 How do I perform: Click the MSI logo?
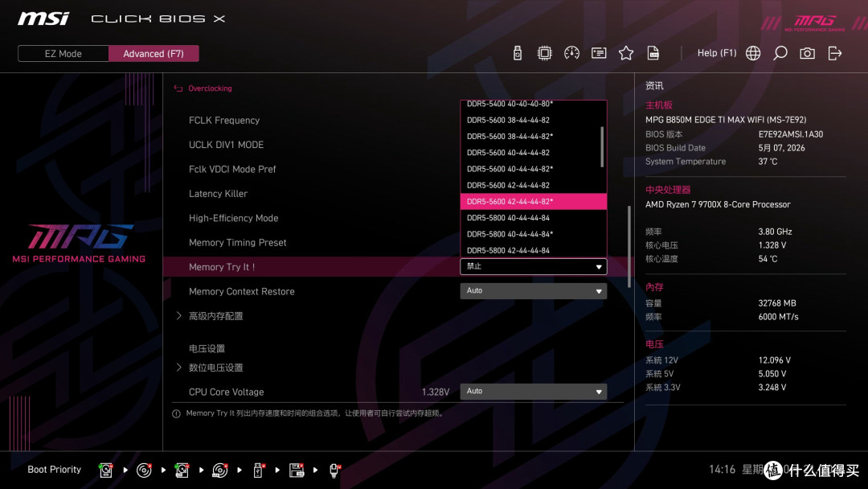pyautogui.click(x=43, y=18)
